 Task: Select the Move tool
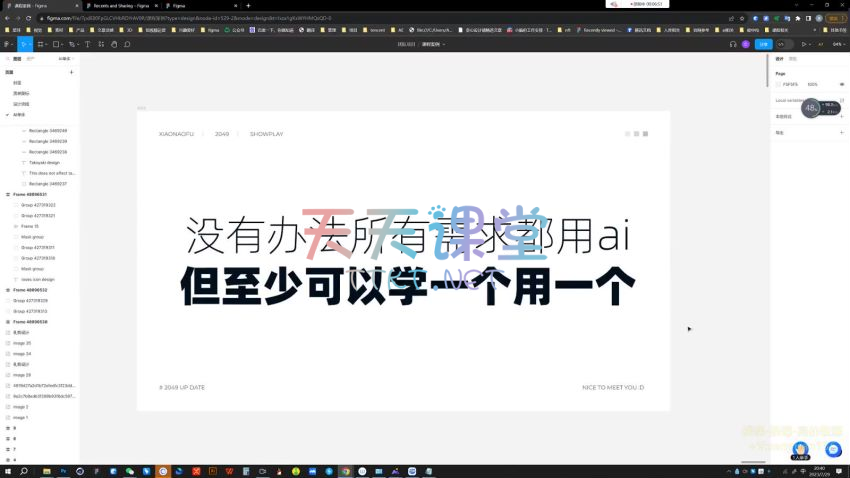pos(24,44)
